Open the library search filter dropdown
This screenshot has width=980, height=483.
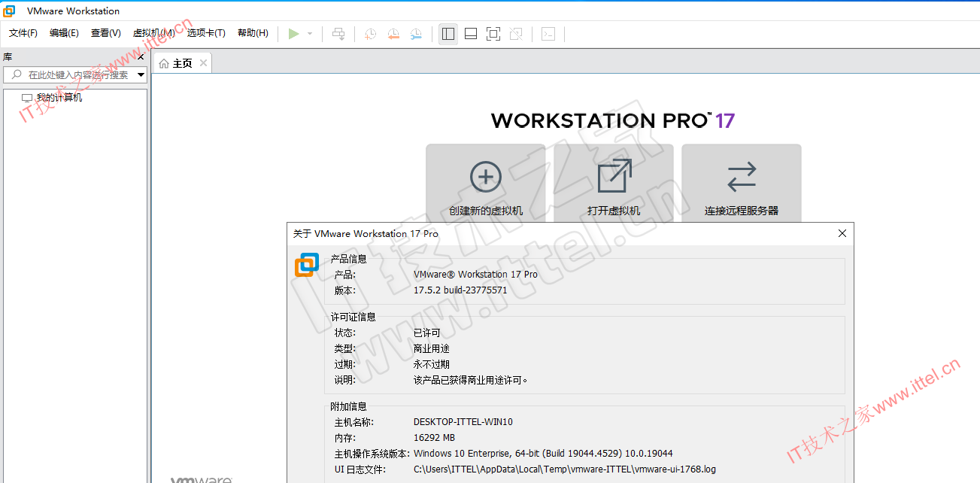click(x=141, y=74)
